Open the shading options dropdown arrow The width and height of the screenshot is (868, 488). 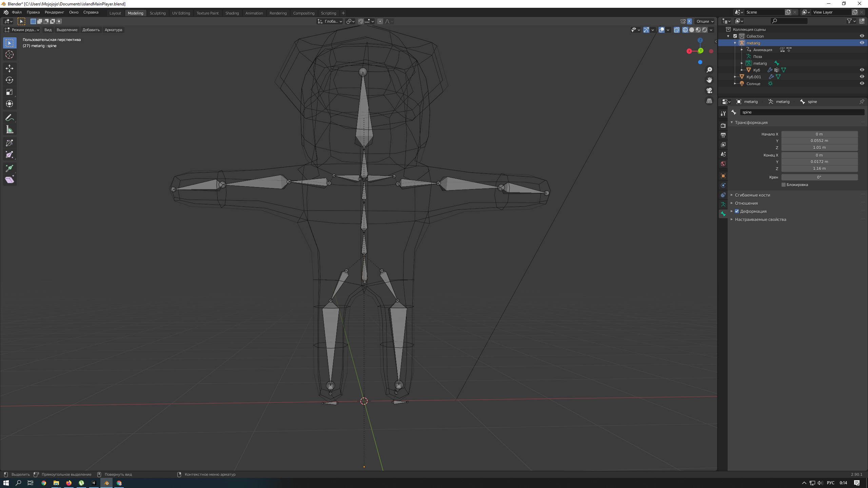[x=711, y=30]
